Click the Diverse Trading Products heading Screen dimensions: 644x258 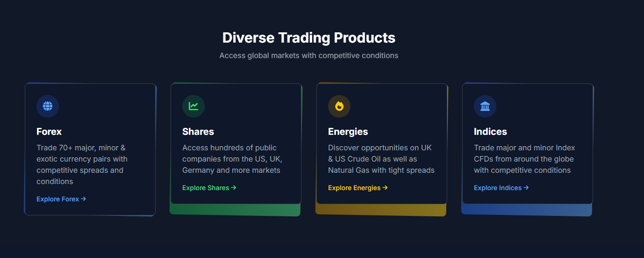click(309, 37)
